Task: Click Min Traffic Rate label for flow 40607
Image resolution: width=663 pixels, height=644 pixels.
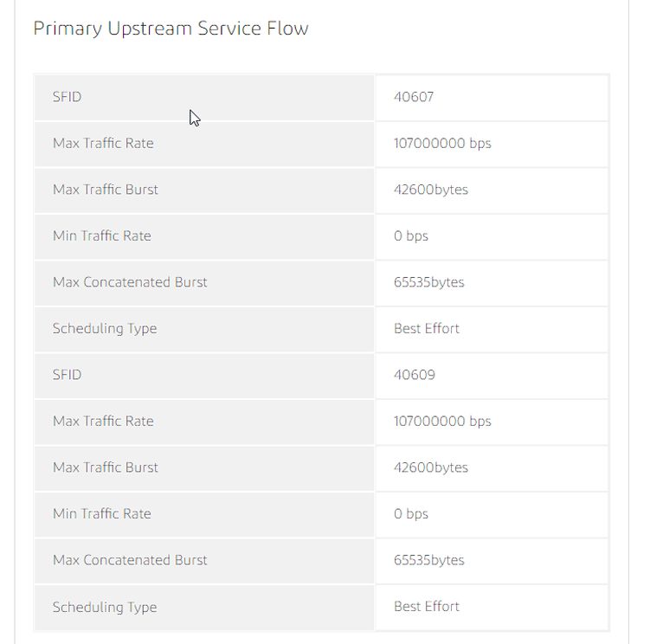Action: pos(102,235)
